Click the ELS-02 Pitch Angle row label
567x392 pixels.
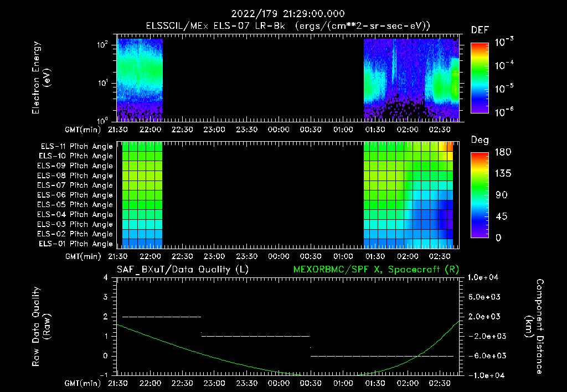[75, 234]
